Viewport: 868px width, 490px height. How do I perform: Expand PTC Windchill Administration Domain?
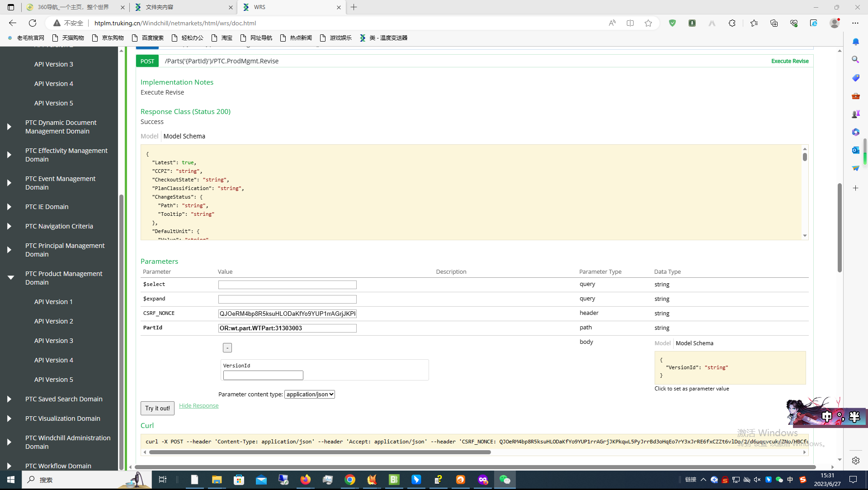[9, 442]
